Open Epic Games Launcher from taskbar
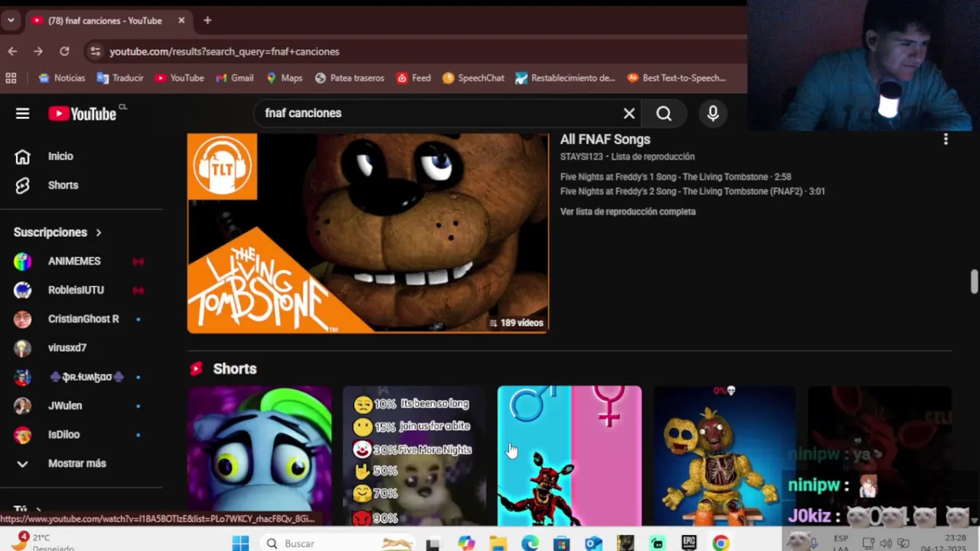 tap(689, 543)
